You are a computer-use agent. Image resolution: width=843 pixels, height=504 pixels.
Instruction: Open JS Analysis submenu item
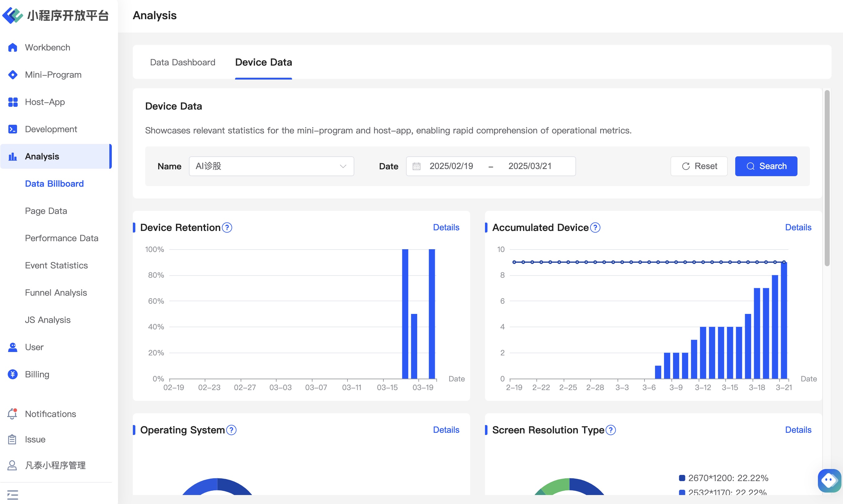[x=48, y=319]
